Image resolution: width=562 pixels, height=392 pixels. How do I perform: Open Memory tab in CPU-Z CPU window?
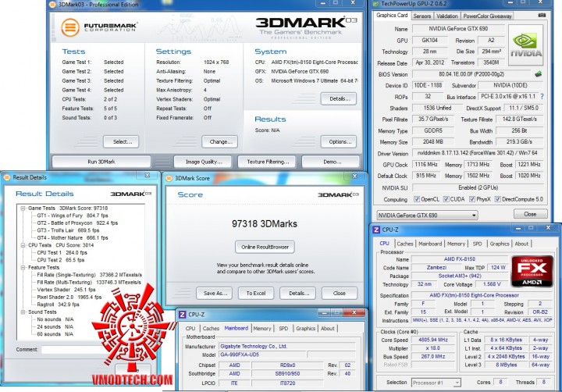pyautogui.click(x=456, y=244)
